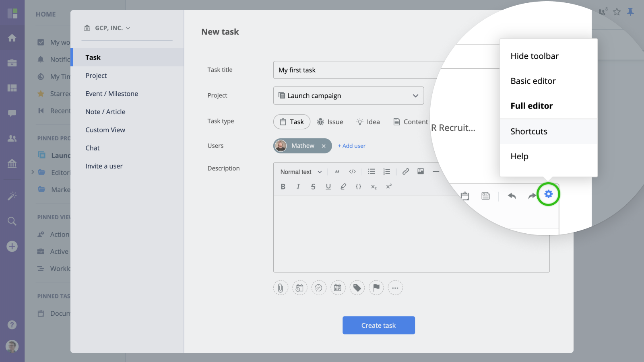Click the attachment paperclip icon
This screenshot has height=362, width=644.
[x=281, y=288]
